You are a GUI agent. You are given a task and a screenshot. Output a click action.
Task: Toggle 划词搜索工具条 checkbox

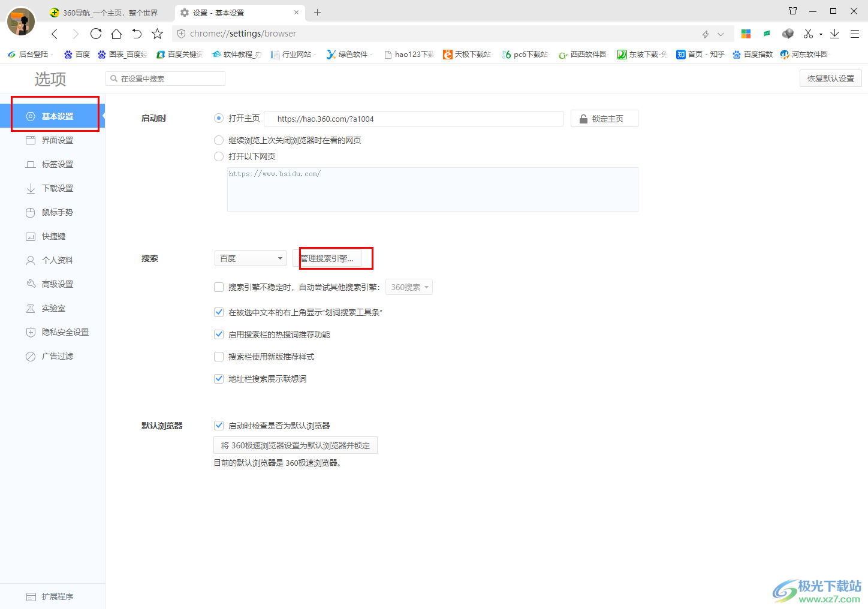[x=219, y=312]
